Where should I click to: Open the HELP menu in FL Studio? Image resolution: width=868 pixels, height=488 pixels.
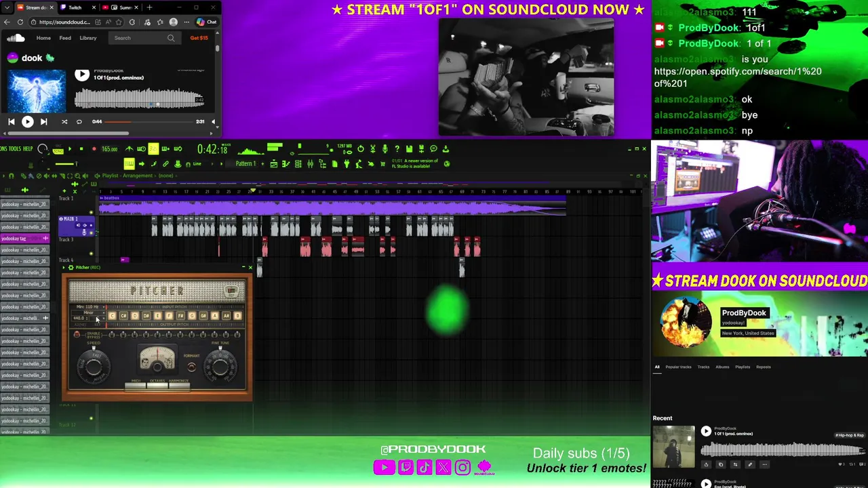click(28, 148)
